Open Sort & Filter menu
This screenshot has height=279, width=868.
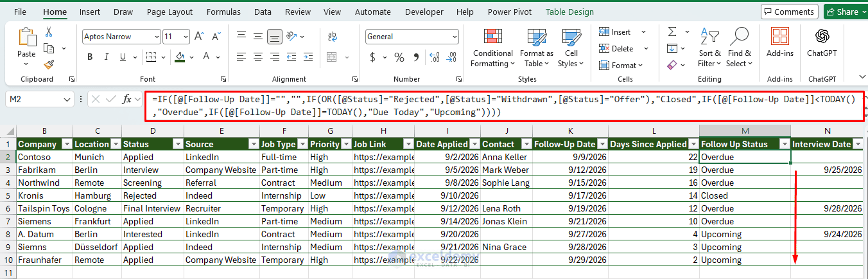(x=709, y=48)
